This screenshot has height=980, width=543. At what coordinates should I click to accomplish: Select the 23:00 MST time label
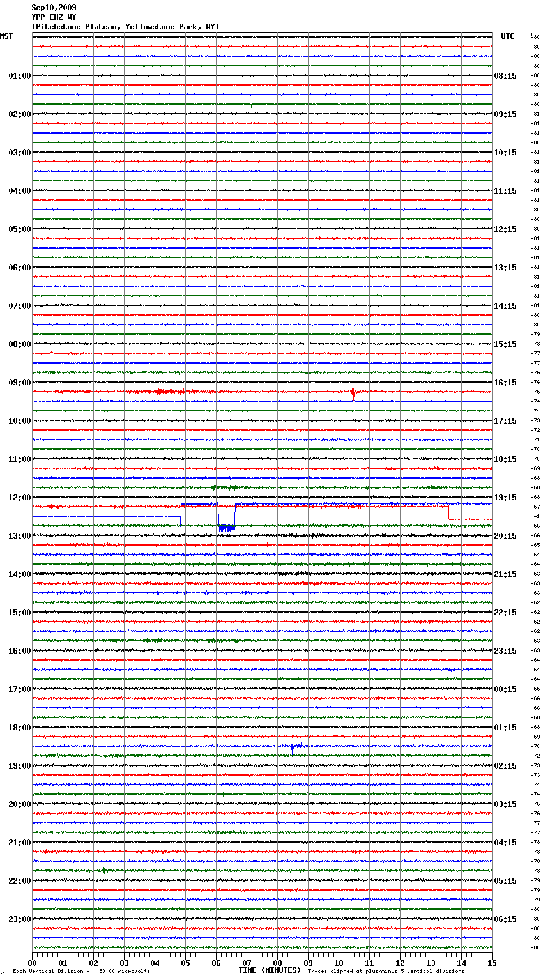[x=20, y=919]
